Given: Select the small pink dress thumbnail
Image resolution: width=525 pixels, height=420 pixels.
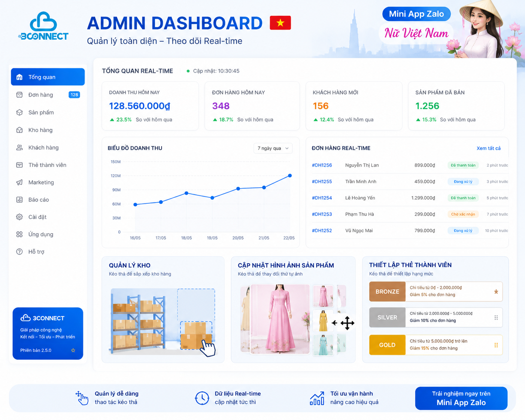Looking at the screenshot, I should tap(323, 296).
